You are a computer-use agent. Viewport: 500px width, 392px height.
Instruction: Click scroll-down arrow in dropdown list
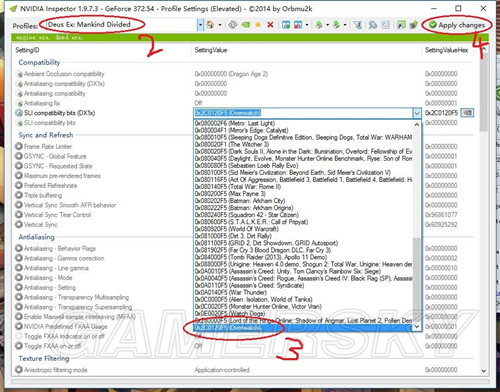pos(417,327)
